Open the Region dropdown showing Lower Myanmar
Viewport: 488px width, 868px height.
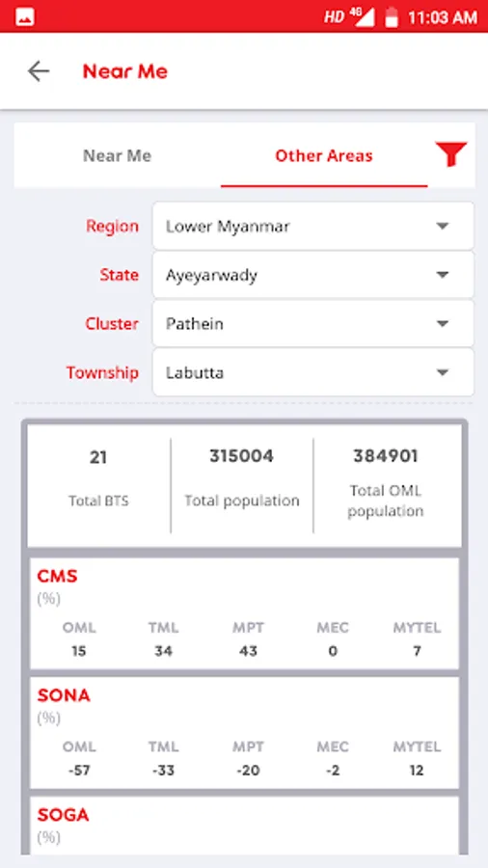[313, 226]
